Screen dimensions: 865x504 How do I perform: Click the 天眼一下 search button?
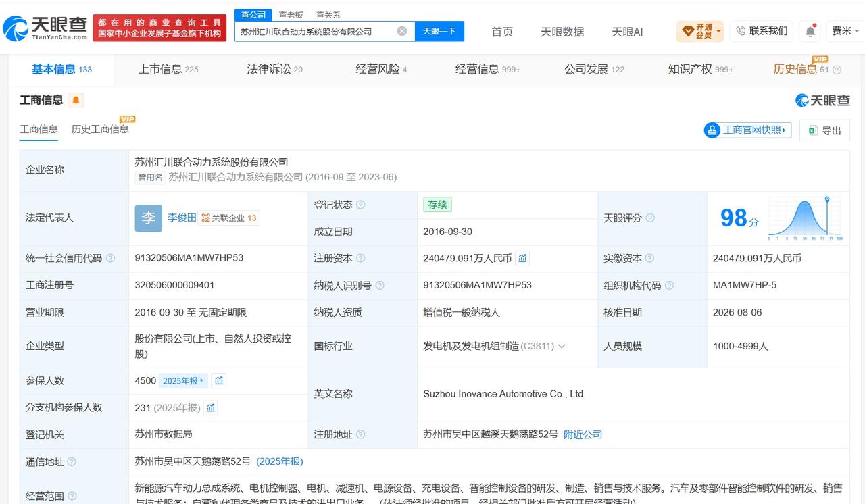pyautogui.click(x=439, y=31)
